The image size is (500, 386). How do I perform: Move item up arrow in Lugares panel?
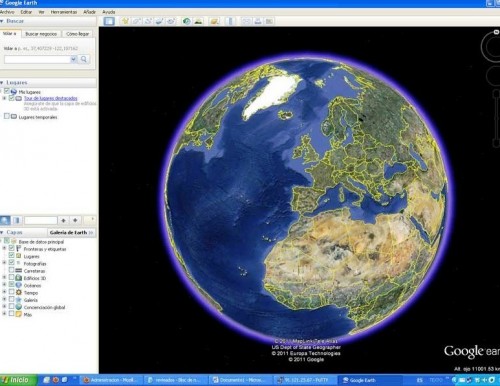[63, 220]
